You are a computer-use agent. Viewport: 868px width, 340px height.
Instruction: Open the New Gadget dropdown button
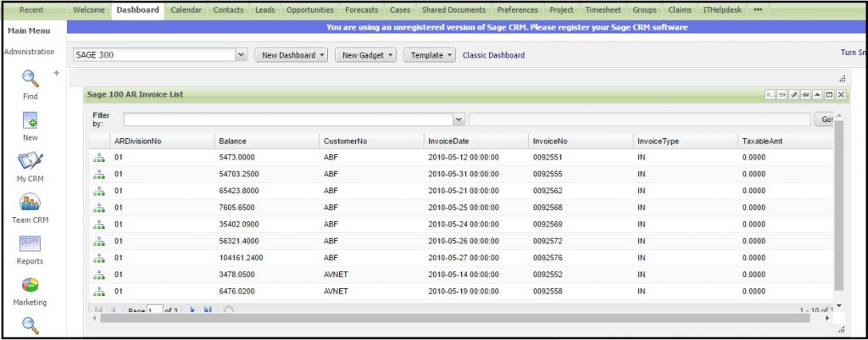[x=366, y=55]
